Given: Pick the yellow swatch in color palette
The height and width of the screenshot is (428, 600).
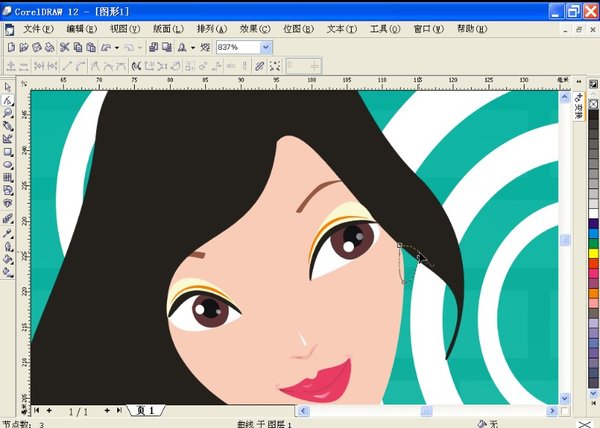Looking at the screenshot, I should point(593,252).
